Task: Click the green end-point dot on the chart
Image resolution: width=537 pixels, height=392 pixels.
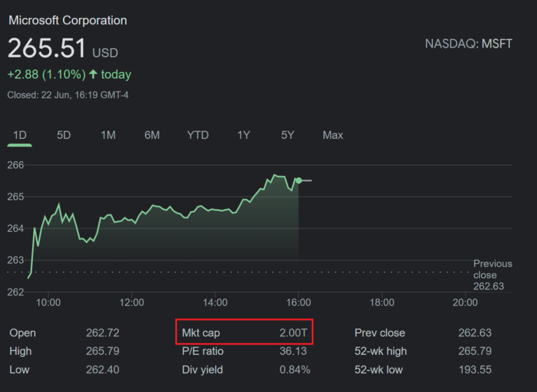Action: pyautogui.click(x=299, y=180)
